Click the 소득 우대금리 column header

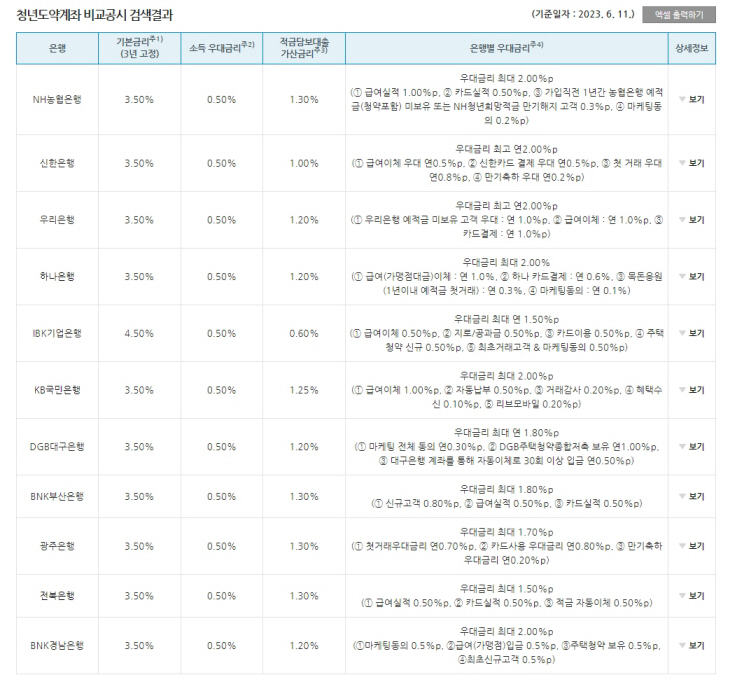[222, 48]
